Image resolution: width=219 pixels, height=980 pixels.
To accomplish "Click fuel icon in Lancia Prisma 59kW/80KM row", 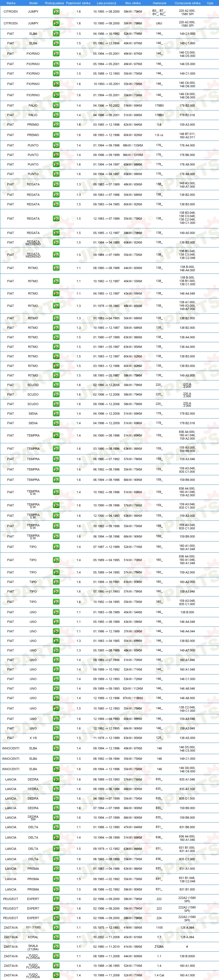I will [x=56, y=889].
